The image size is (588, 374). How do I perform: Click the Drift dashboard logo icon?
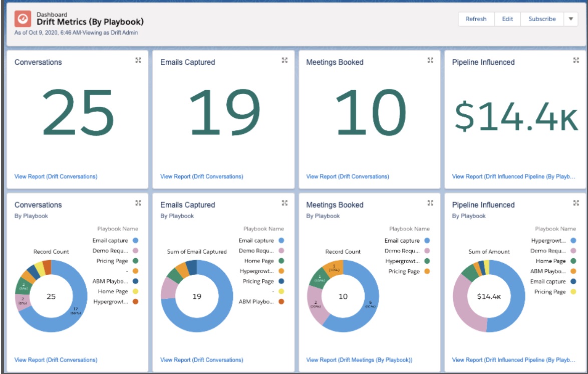[x=23, y=19]
